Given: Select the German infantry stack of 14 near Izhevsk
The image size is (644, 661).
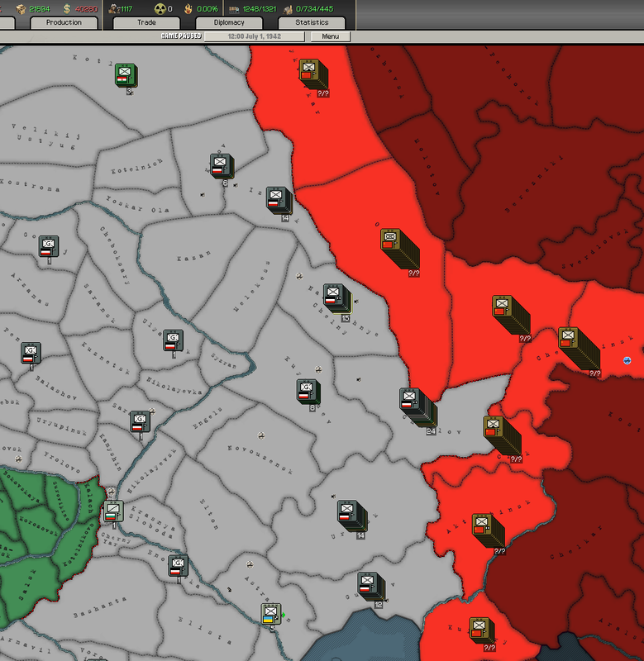Looking at the screenshot, I should pyautogui.click(x=279, y=200).
